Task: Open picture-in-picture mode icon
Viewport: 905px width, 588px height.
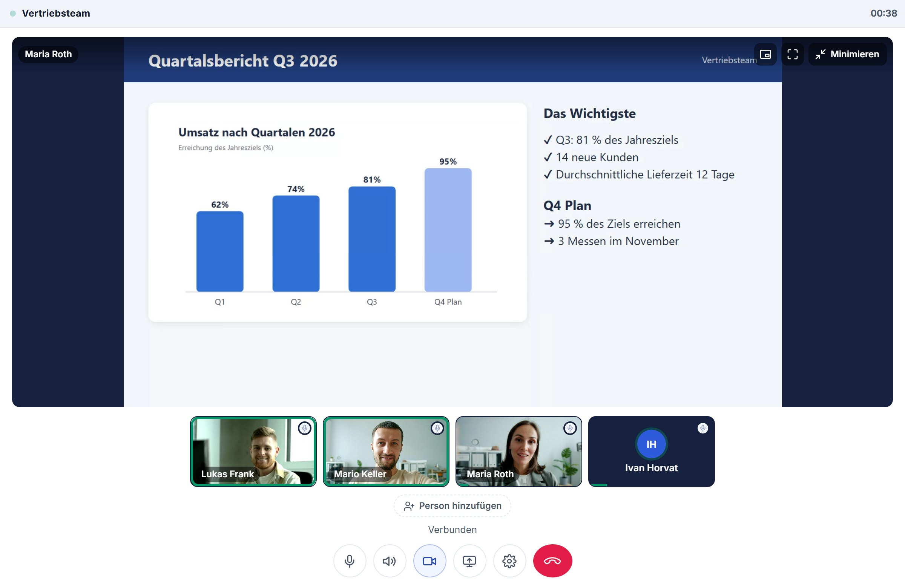Action: coord(765,54)
